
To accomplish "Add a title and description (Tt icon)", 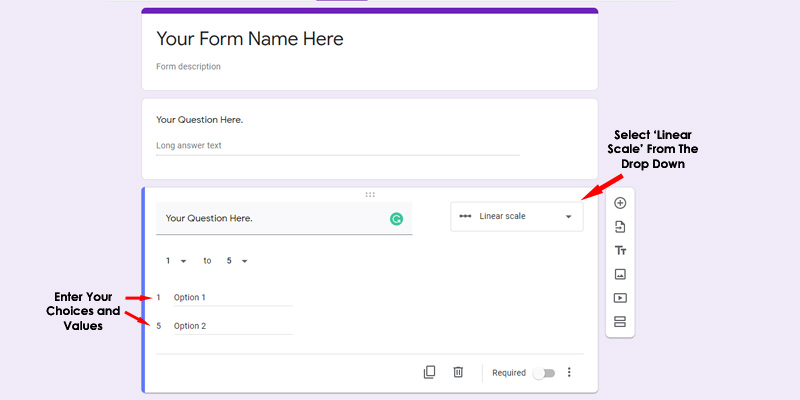I will point(620,251).
